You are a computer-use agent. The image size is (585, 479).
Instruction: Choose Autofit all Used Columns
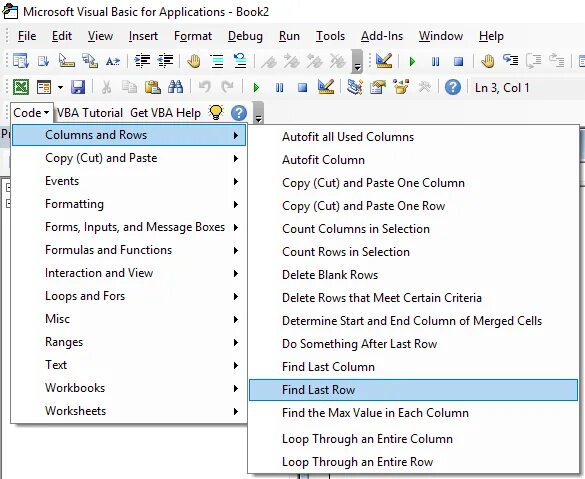tap(413, 137)
